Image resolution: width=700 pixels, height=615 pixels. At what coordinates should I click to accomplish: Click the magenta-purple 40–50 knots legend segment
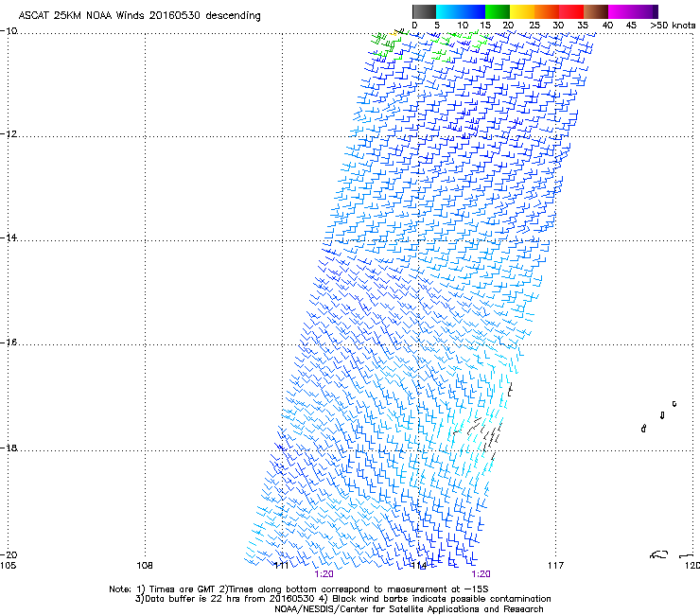pos(633,11)
